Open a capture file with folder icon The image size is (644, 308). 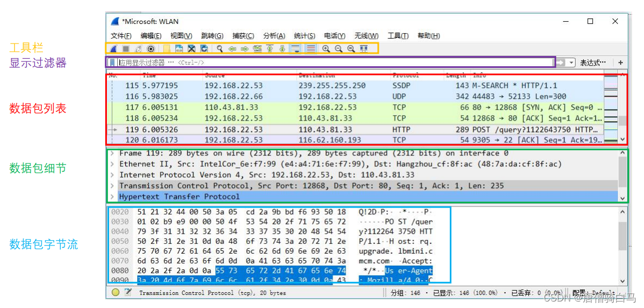tap(167, 48)
